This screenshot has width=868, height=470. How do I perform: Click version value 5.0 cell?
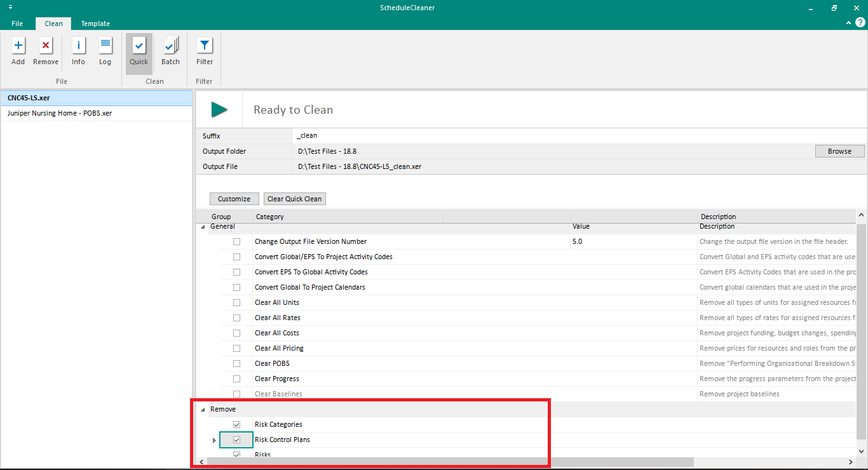click(x=634, y=241)
